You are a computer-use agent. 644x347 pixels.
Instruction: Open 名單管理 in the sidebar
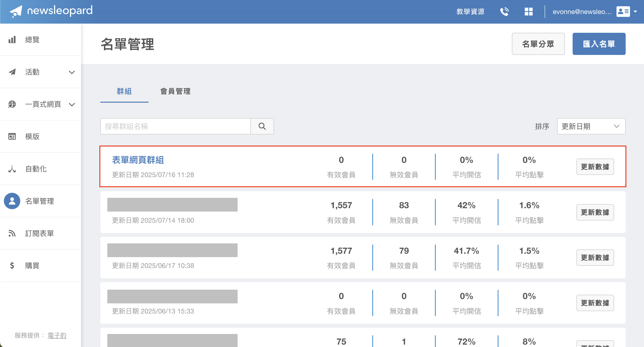tap(40, 201)
